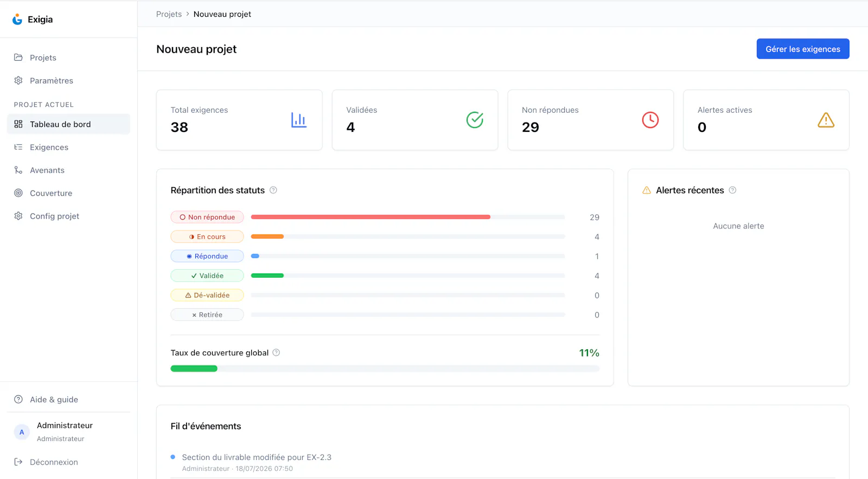
Task: Click the Aucune alerte text
Action: 738,226
